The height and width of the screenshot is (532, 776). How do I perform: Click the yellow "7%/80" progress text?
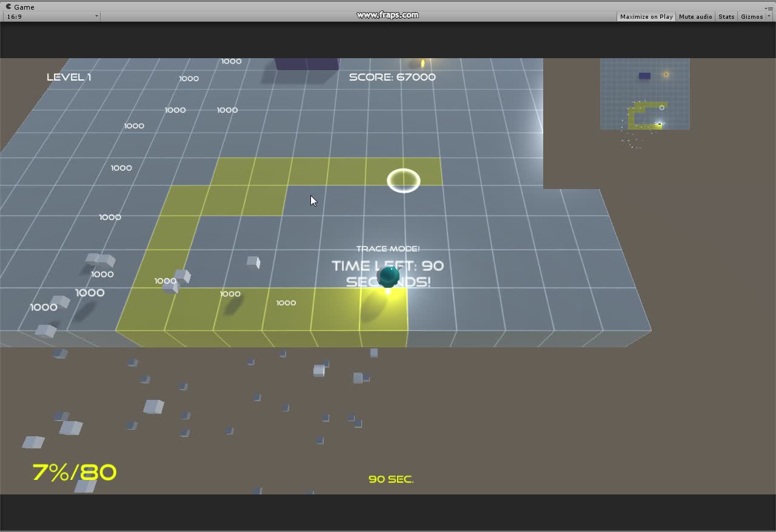click(x=74, y=472)
